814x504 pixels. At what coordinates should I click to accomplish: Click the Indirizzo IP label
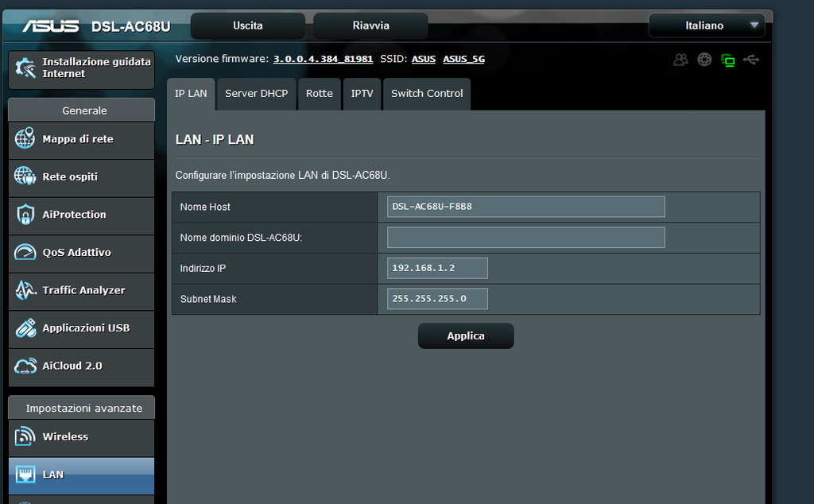coord(203,269)
